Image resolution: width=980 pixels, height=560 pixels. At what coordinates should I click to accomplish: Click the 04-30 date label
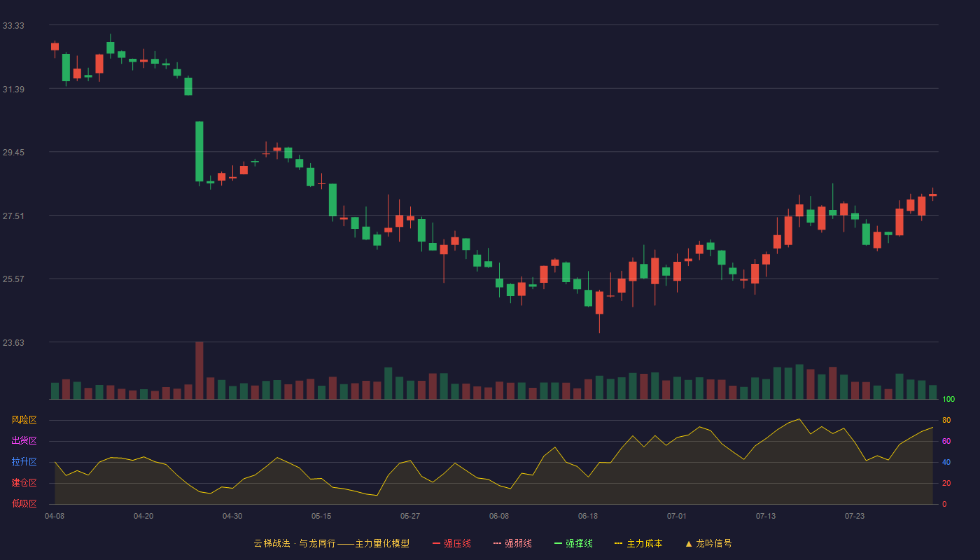click(232, 516)
